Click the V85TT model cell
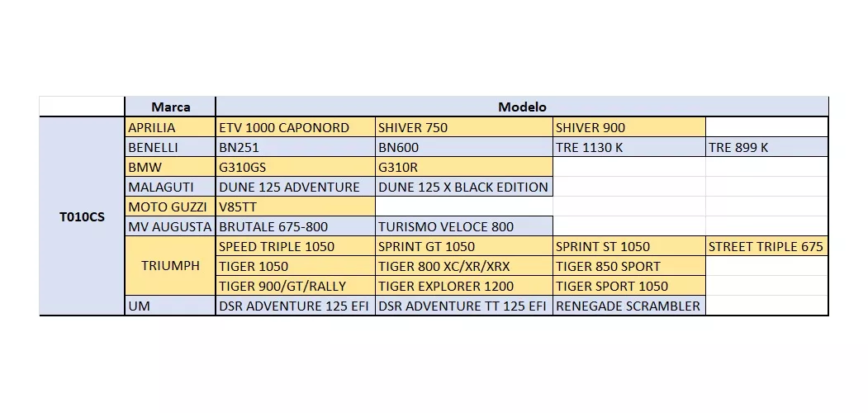 (x=296, y=207)
